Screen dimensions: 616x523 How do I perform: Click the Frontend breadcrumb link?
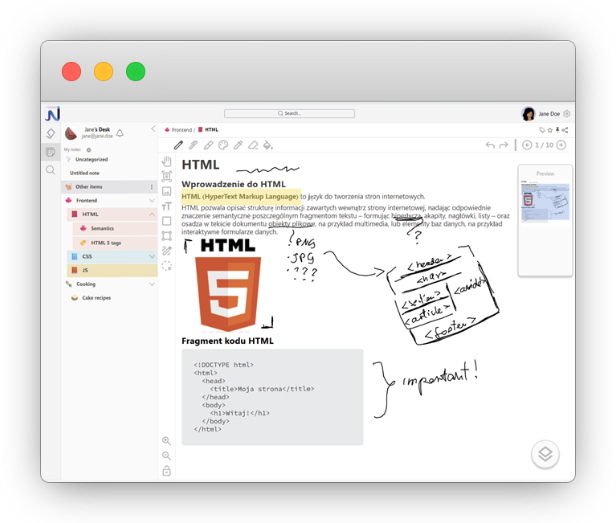point(182,130)
